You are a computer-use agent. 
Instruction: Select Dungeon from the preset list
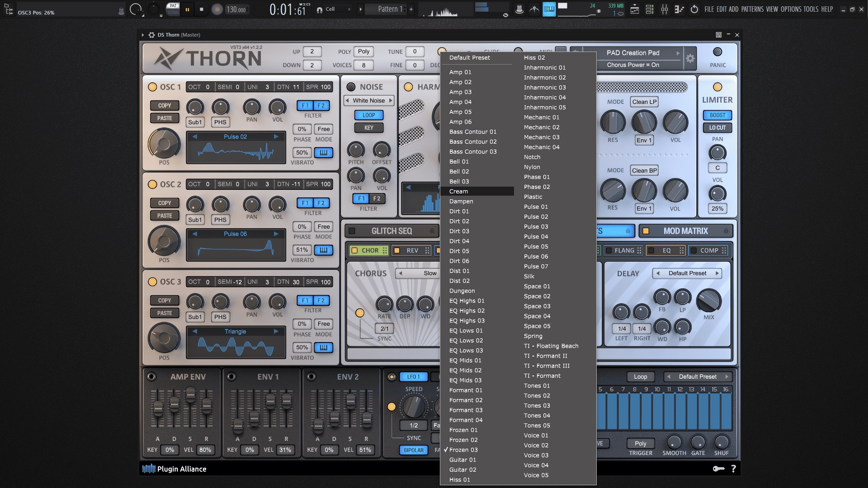coord(477,291)
